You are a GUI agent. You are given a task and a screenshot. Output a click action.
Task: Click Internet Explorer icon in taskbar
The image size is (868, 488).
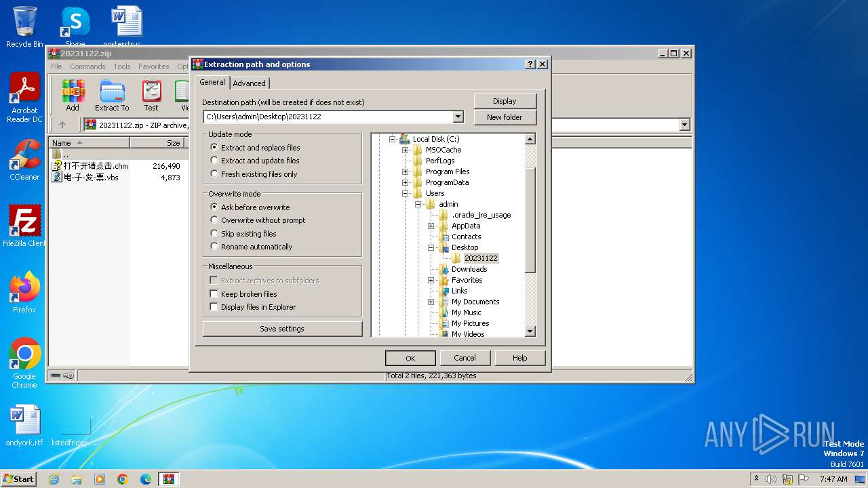point(54,479)
